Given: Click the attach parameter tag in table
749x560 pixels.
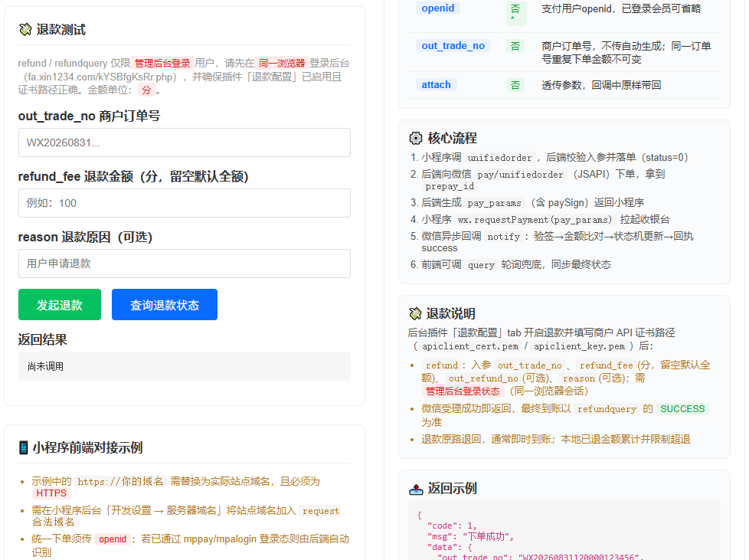Looking at the screenshot, I should pyautogui.click(x=436, y=85).
